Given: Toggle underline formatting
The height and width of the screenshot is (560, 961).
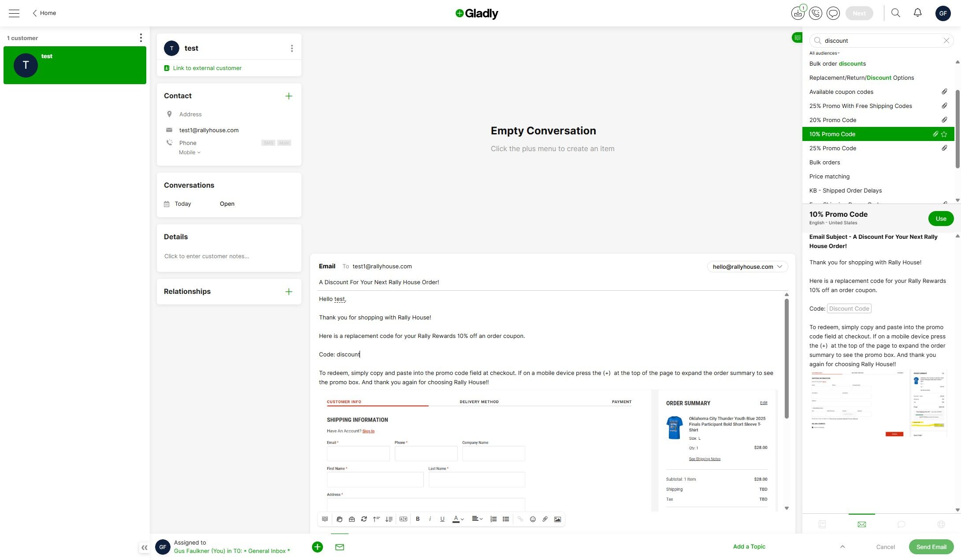Looking at the screenshot, I should click(x=442, y=519).
